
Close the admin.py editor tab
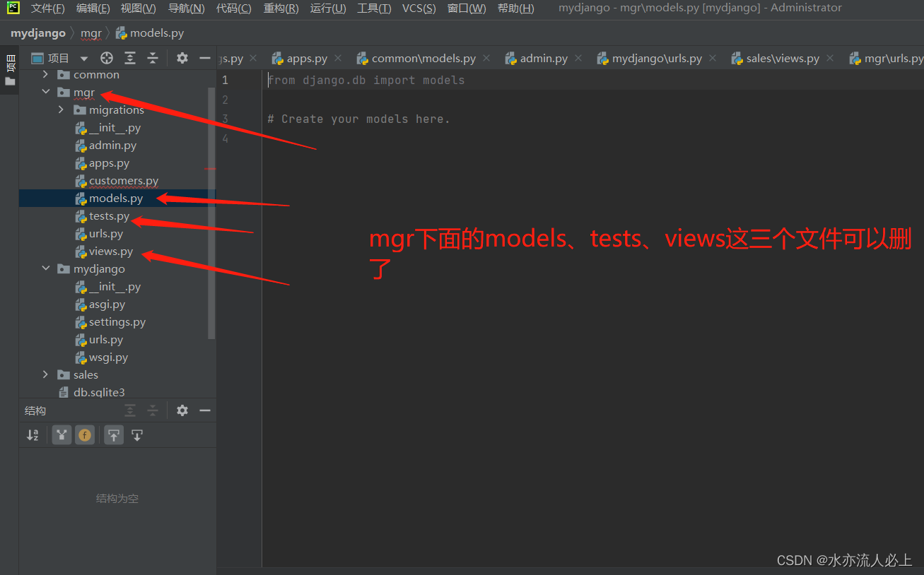click(578, 58)
